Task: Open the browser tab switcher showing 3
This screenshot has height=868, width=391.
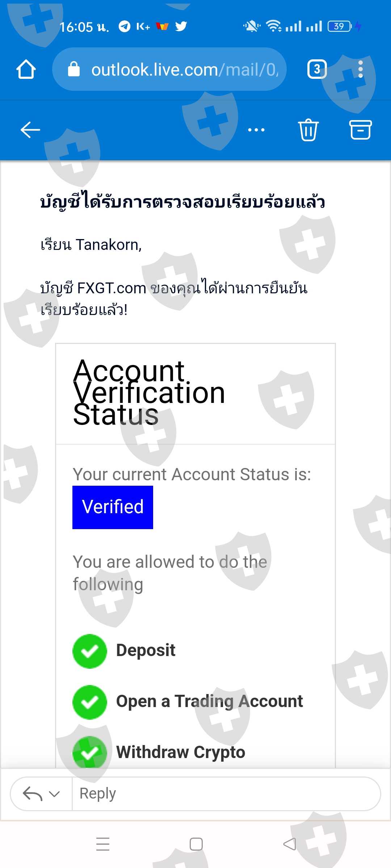Action: [x=317, y=69]
